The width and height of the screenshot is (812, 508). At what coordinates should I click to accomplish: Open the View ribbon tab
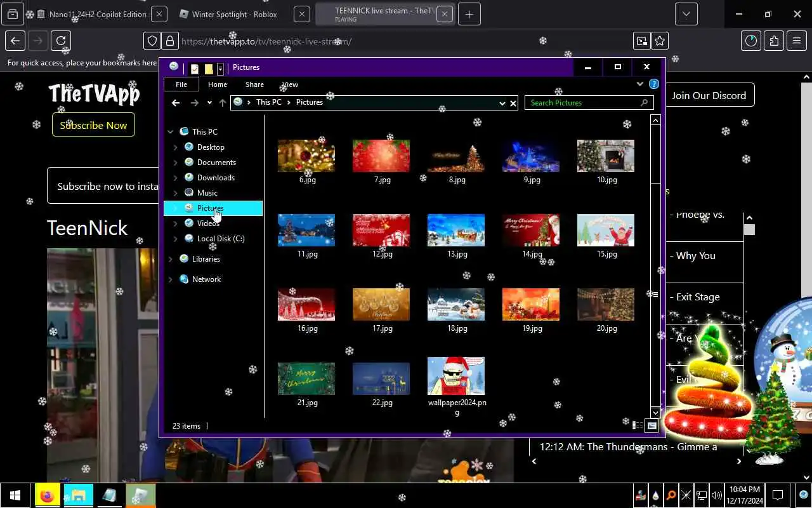(290, 84)
